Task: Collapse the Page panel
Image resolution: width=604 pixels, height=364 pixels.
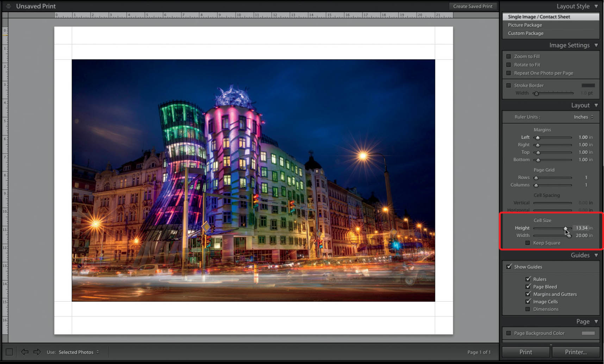Action: [x=596, y=321]
